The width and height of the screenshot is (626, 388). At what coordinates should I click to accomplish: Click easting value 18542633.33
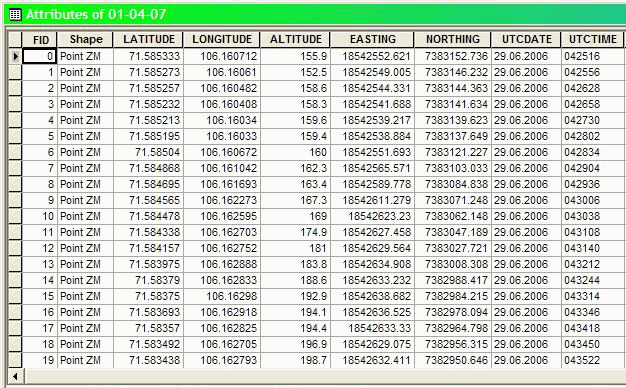[x=379, y=328]
